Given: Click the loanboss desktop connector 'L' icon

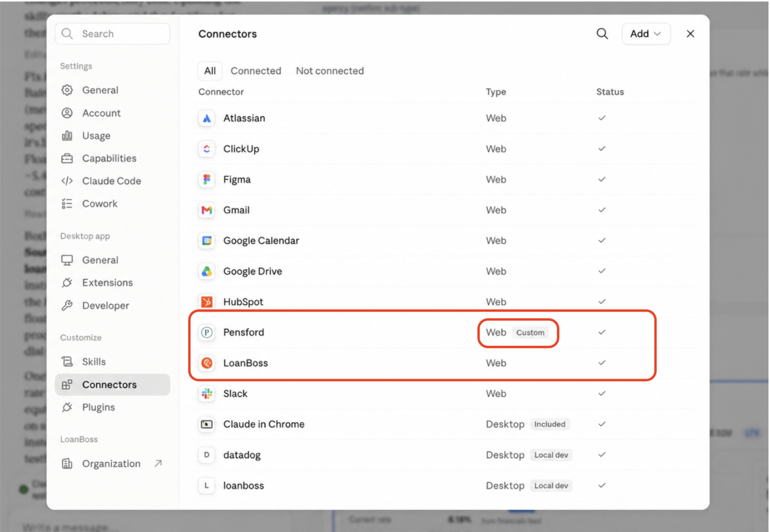Looking at the screenshot, I should pyautogui.click(x=207, y=486).
